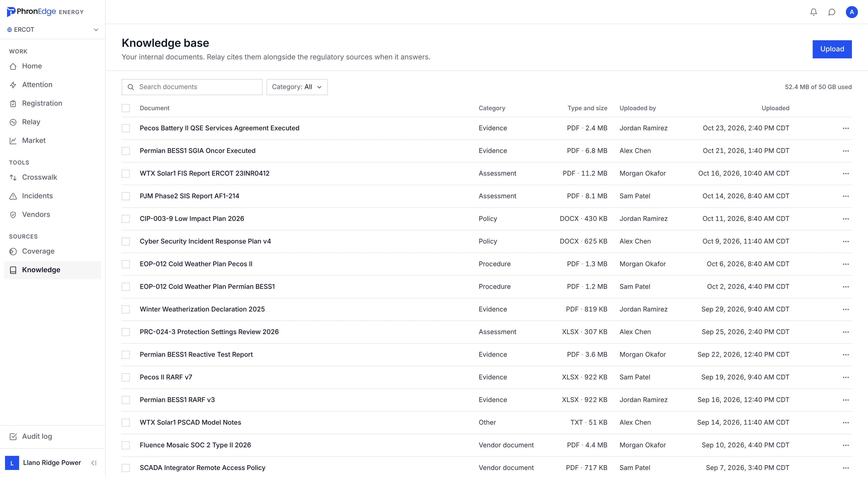Sort by the Uploaded column header

tap(775, 108)
